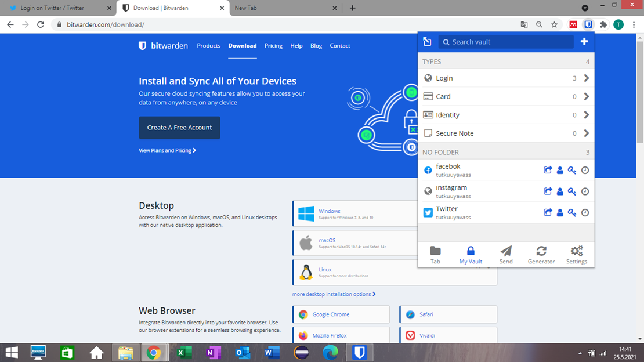Click the red extension icon in toolbar
This screenshot has width=644, height=362.
[573, 24]
